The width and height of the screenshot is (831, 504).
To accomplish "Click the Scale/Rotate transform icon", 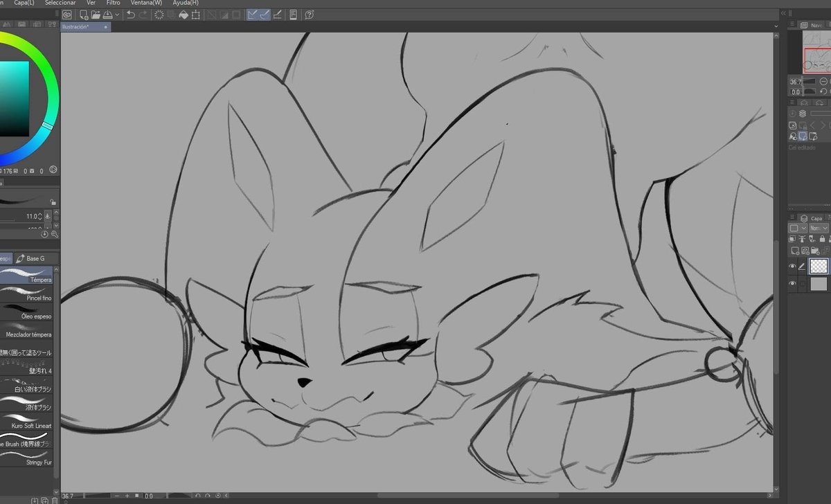I will 196,15.
